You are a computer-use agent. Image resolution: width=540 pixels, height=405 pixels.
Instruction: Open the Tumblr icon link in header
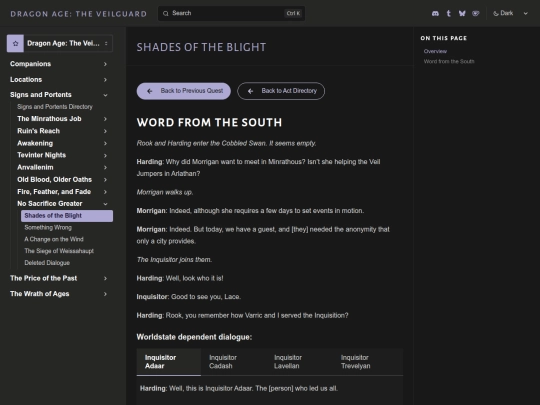click(x=448, y=13)
